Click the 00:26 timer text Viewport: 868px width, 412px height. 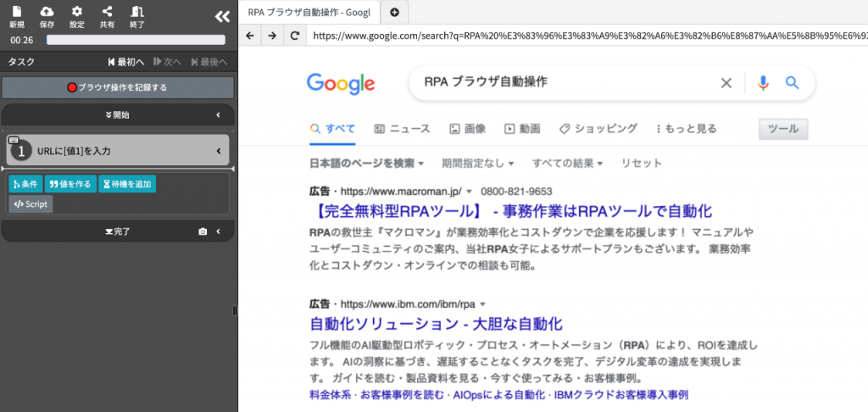(22, 40)
